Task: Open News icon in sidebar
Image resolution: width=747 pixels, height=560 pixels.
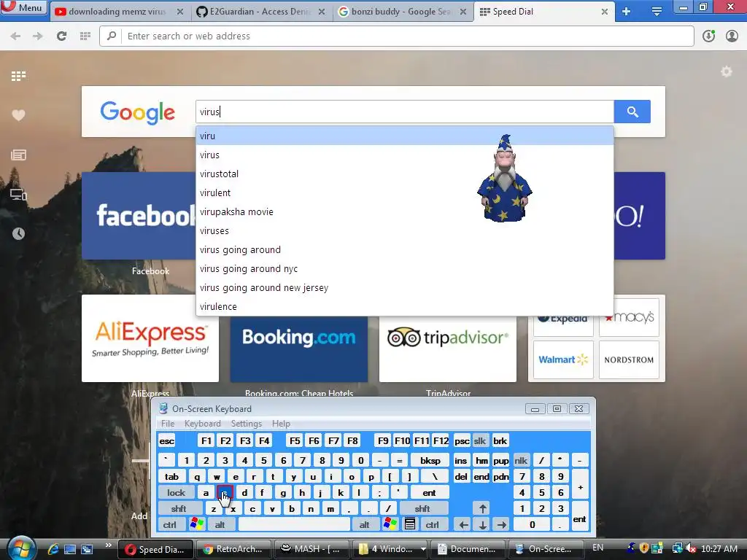Action: coord(18,155)
